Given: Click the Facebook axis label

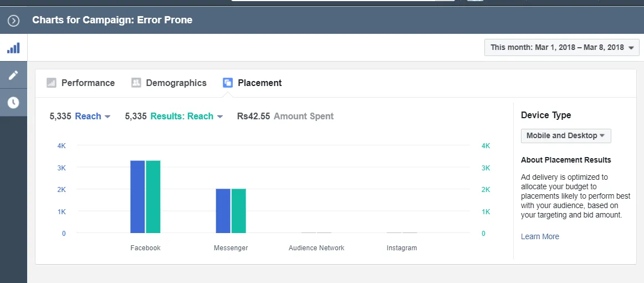Looking at the screenshot, I should tap(145, 248).
